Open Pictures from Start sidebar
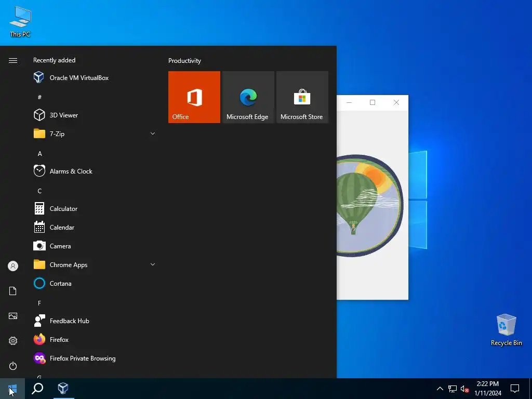 [13, 316]
